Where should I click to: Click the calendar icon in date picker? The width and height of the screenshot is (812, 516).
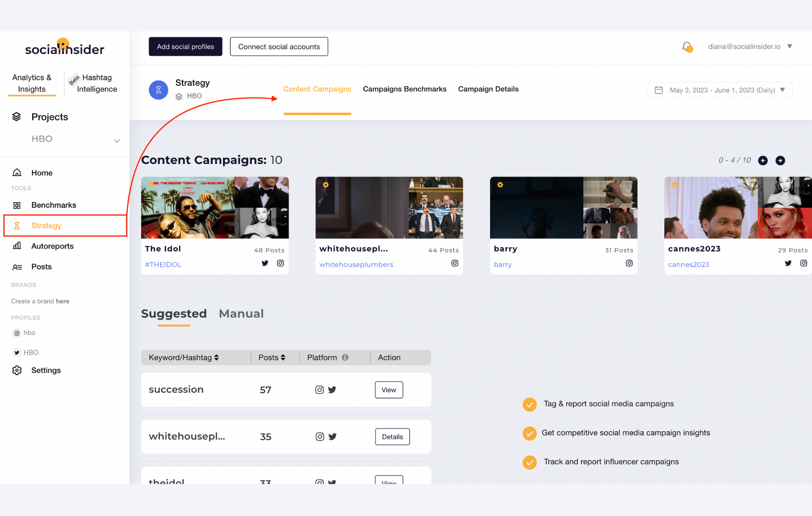tap(659, 90)
